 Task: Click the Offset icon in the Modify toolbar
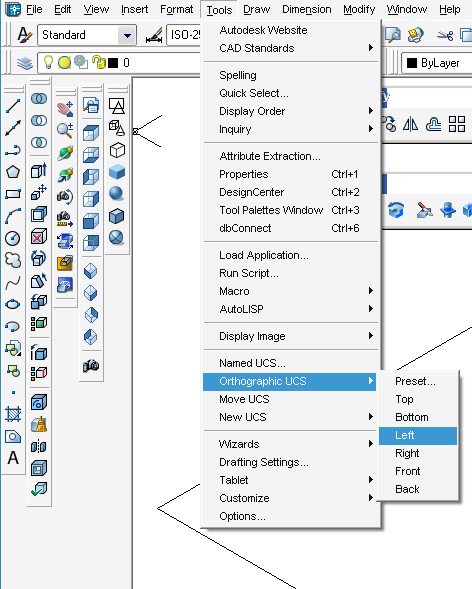(433, 124)
